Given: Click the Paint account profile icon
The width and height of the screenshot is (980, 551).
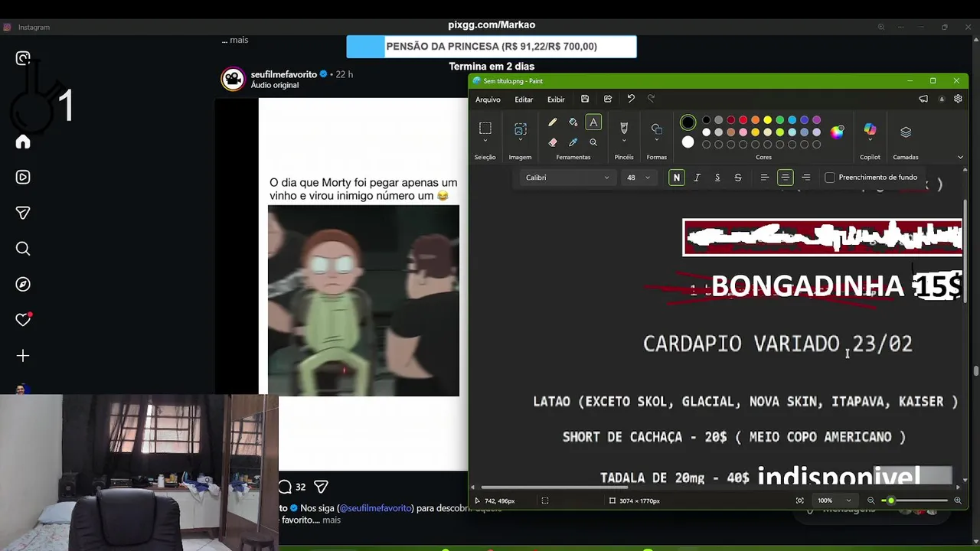Looking at the screenshot, I should pos(942,99).
